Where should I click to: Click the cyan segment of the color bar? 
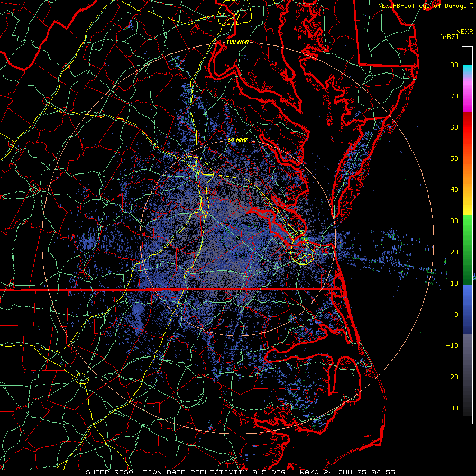[x=467, y=69]
